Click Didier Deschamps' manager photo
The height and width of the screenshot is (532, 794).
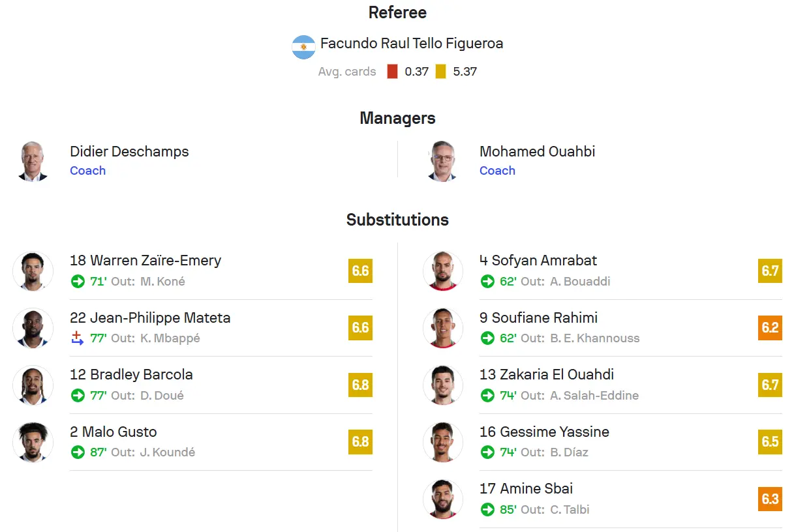click(x=33, y=160)
